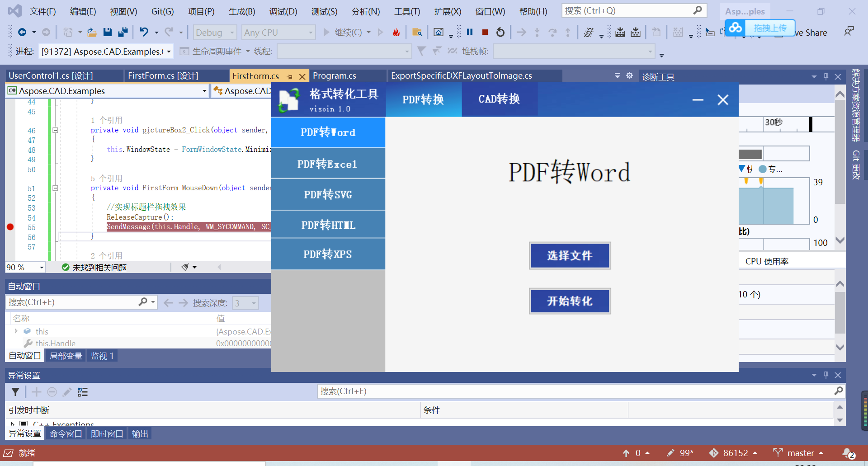The width and height of the screenshot is (868, 466).
Task: Open the search depth dropdown
Action: (245, 303)
